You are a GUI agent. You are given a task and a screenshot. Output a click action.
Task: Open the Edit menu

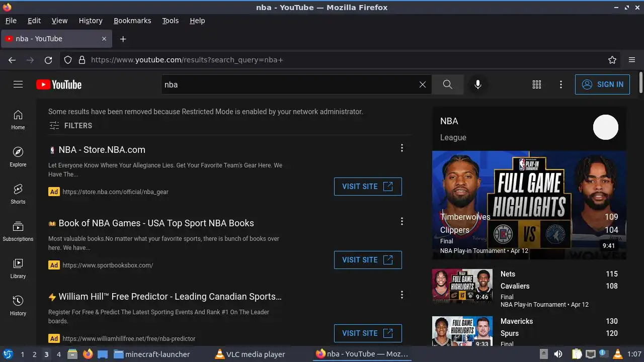click(34, 21)
